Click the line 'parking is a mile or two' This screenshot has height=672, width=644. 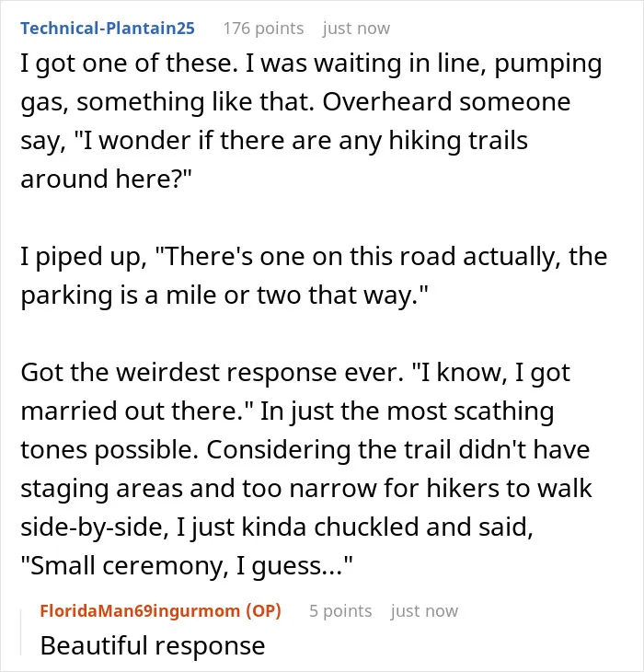(x=224, y=295)
